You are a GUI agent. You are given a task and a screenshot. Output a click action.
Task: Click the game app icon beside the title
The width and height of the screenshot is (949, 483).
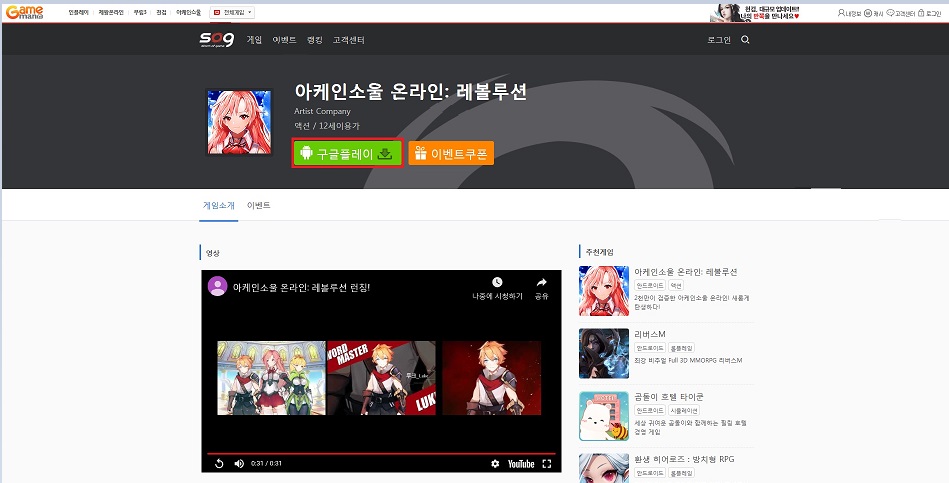point(239,122)
